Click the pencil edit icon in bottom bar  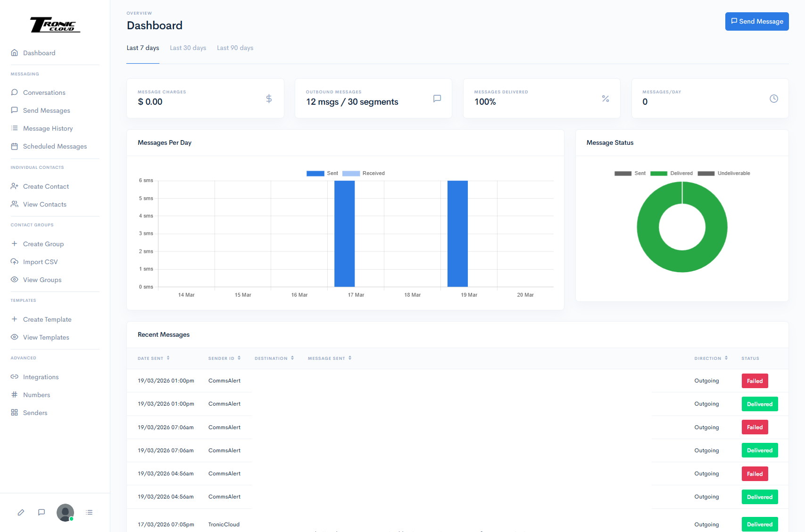(x=21, y=512)
